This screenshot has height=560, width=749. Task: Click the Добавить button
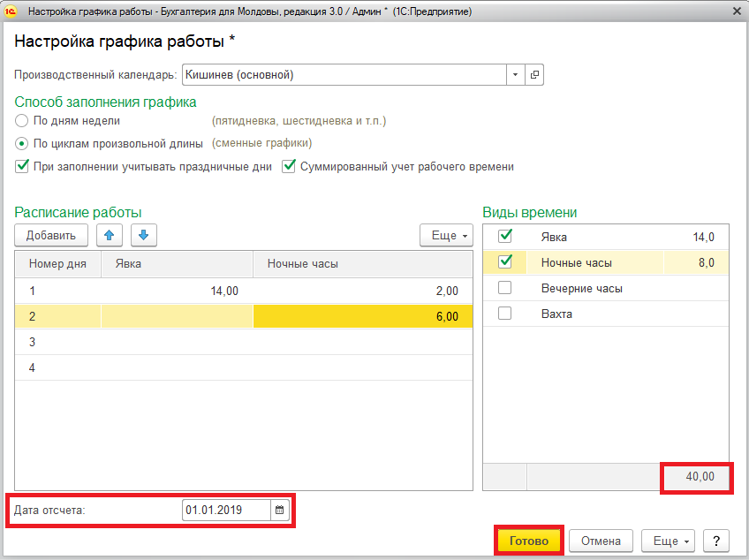point(51,236)
